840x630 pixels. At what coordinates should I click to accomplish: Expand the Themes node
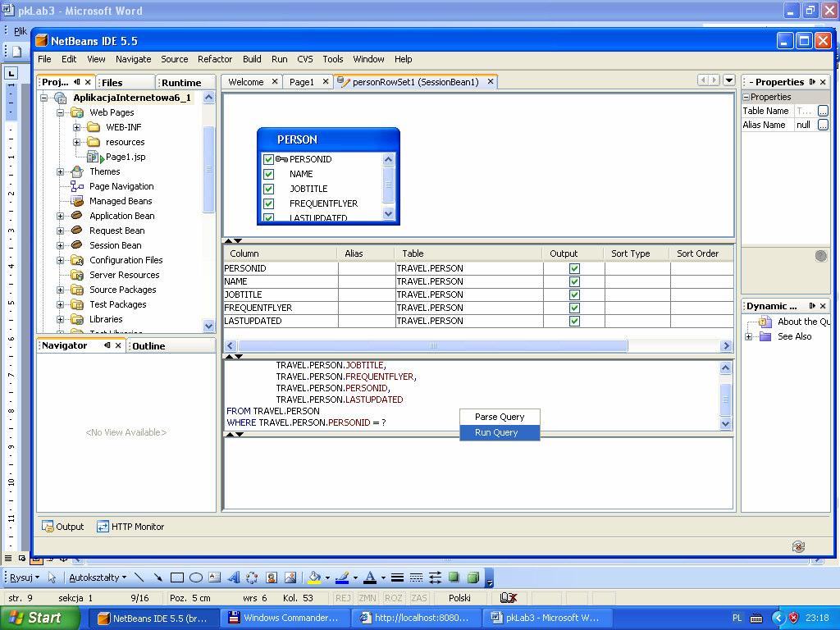tap(60, 172)
